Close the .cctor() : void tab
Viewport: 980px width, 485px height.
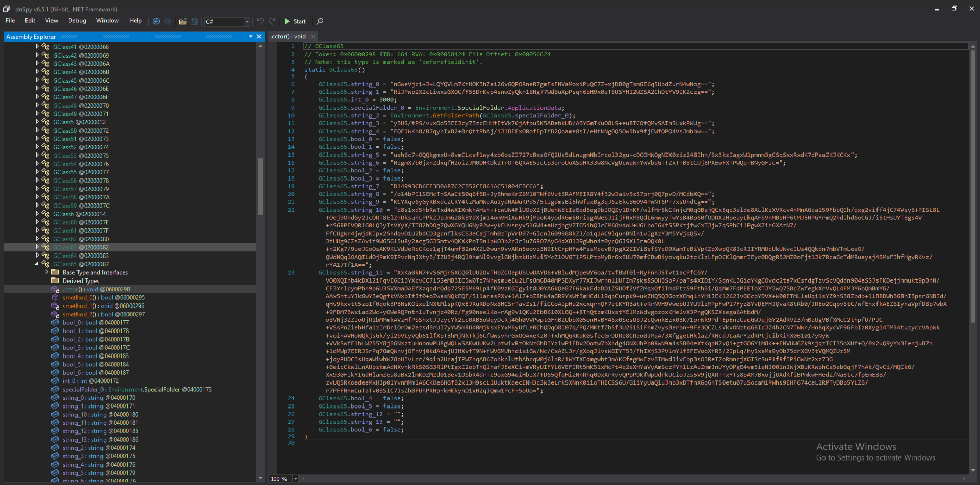[313, 36]
